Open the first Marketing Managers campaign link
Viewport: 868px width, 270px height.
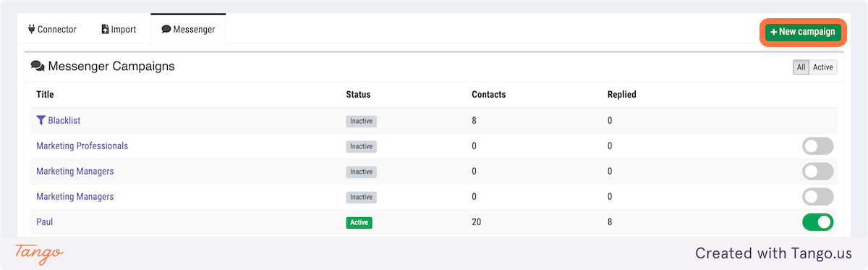tap(75, 172)
